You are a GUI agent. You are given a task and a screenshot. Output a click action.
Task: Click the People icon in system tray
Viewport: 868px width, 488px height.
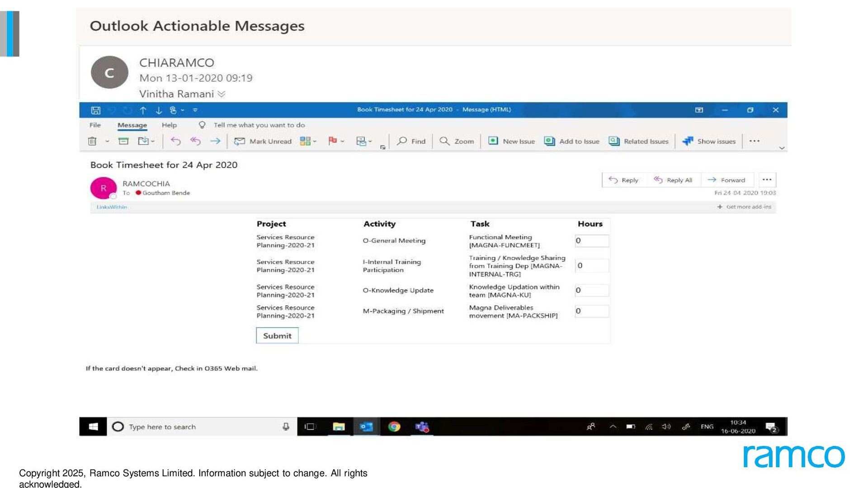click(x=591, y=427)
